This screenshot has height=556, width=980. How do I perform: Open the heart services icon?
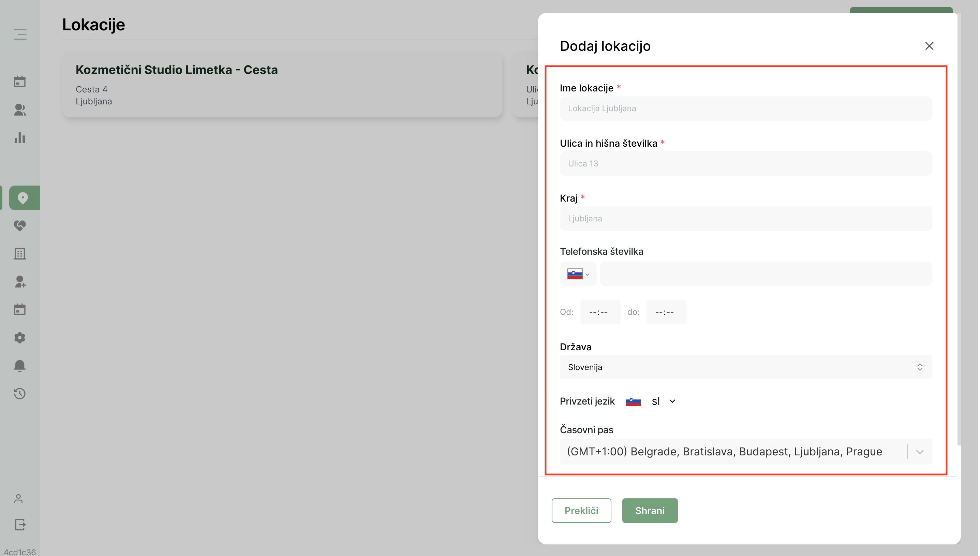(x=20, y=226)
